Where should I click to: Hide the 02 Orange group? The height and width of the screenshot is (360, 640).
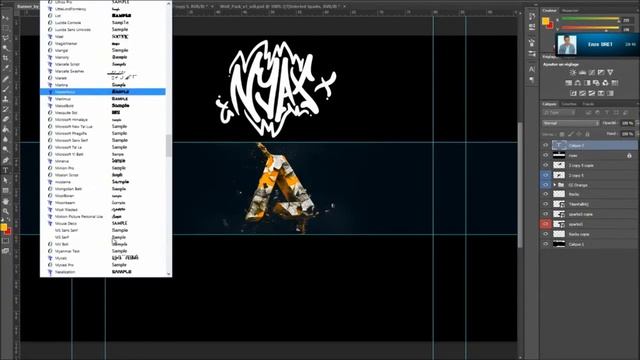[546, 185]
